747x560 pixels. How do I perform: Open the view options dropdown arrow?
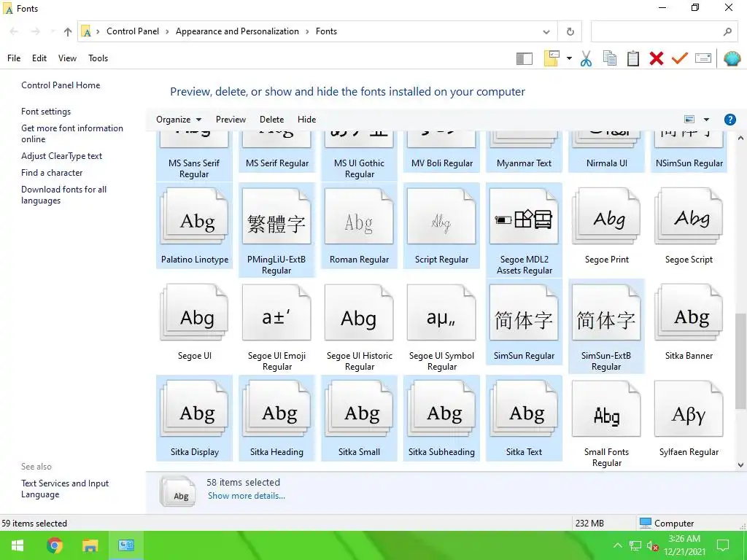[706, 120]
